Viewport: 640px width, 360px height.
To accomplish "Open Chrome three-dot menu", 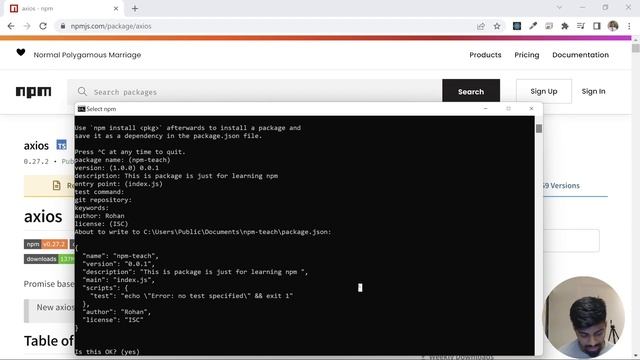I will click(x=629, y=26).
